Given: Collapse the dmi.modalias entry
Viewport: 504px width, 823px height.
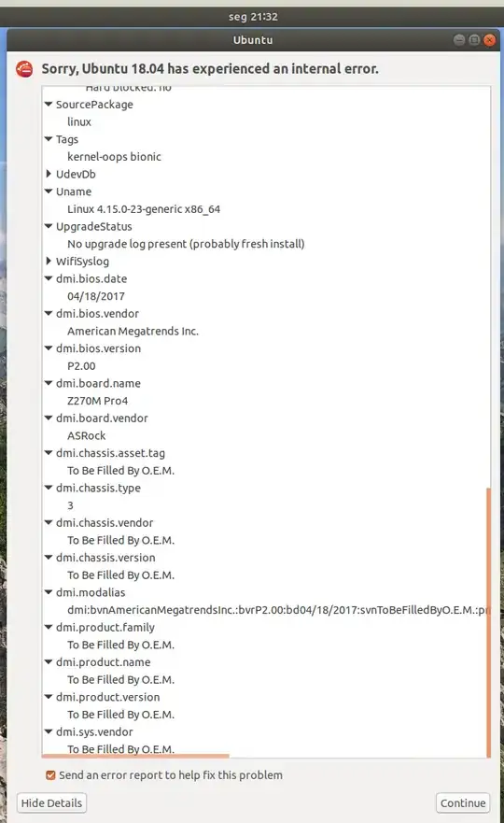Looking at the screenshot, I should click(49, 592).
